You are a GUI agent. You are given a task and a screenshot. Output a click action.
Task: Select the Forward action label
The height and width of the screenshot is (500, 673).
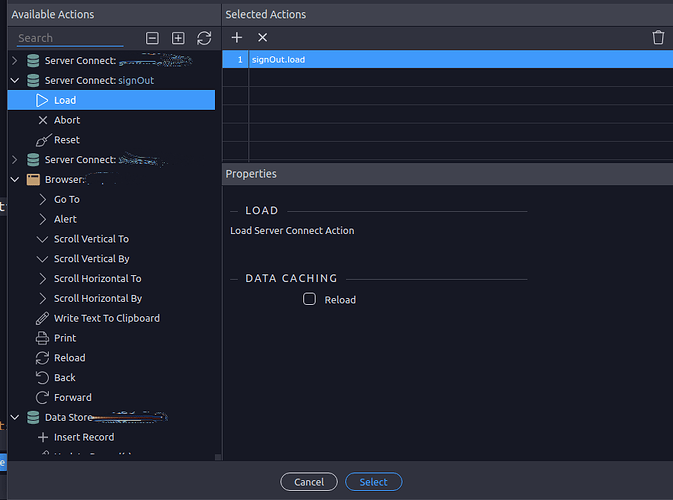coord(73,397)
